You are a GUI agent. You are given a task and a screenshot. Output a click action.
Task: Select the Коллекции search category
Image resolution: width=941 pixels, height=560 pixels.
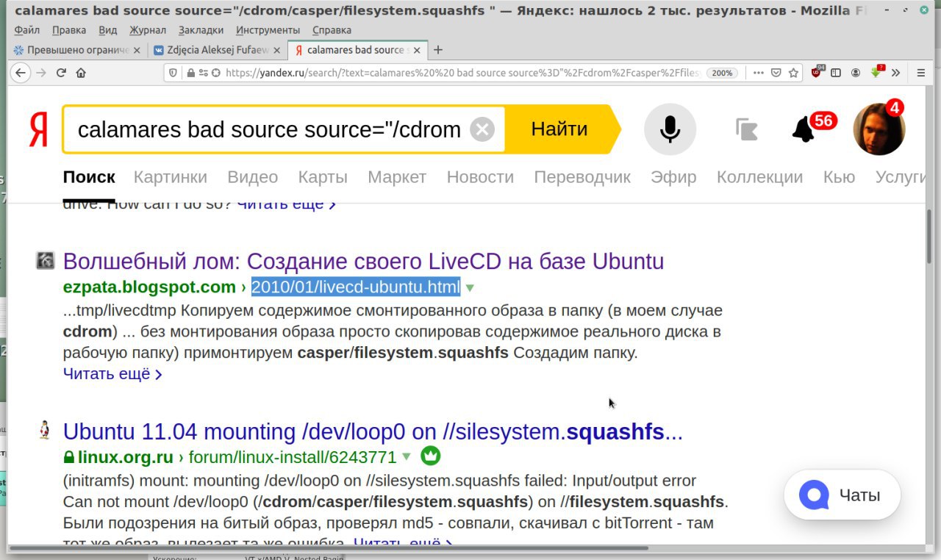(x=759, y=177)
